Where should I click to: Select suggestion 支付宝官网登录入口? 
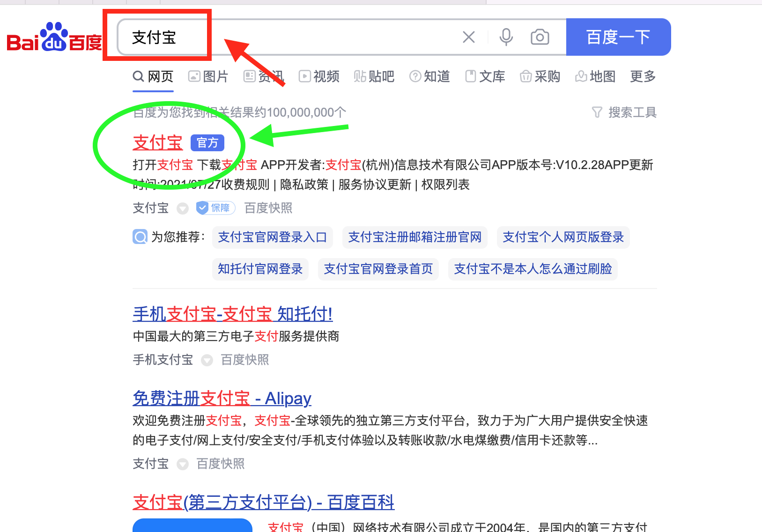click(x=273, y=237)
